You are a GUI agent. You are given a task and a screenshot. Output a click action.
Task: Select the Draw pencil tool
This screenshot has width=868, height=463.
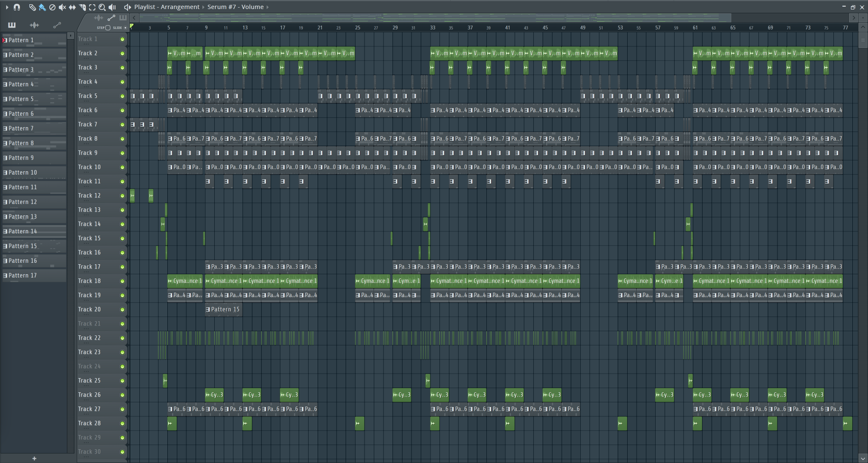click(x=32, y=7)
